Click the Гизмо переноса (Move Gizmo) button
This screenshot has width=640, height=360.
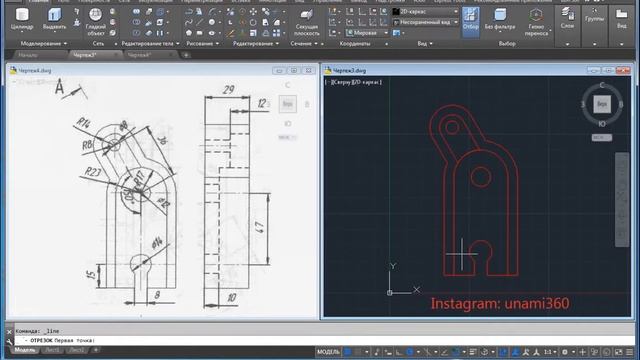click(536, 22)
